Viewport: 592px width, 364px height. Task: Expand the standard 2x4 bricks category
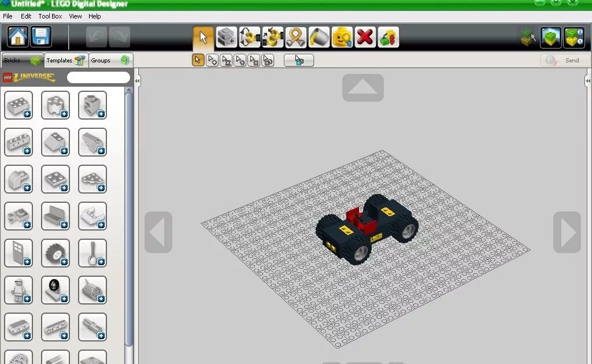[x=18, y=105]
